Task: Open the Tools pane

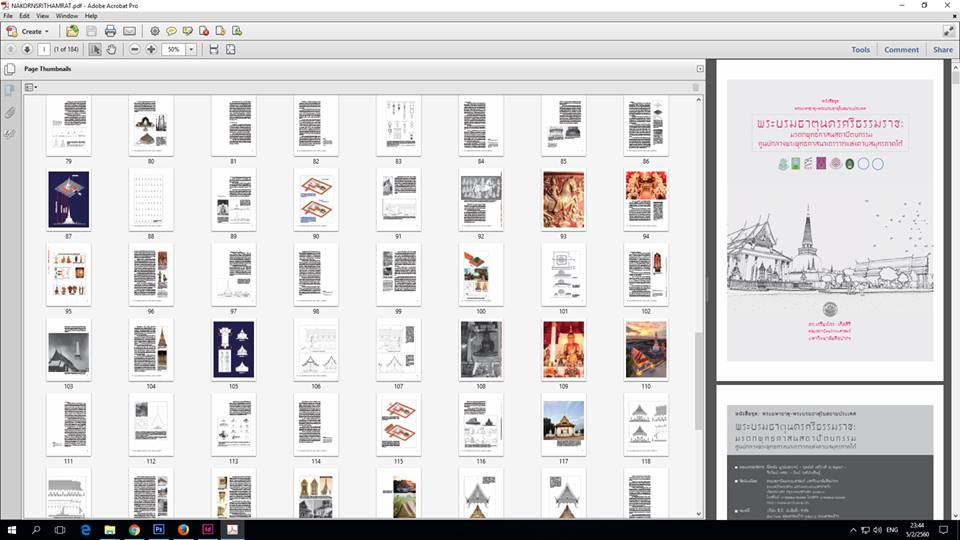Action: coord(860,49)
